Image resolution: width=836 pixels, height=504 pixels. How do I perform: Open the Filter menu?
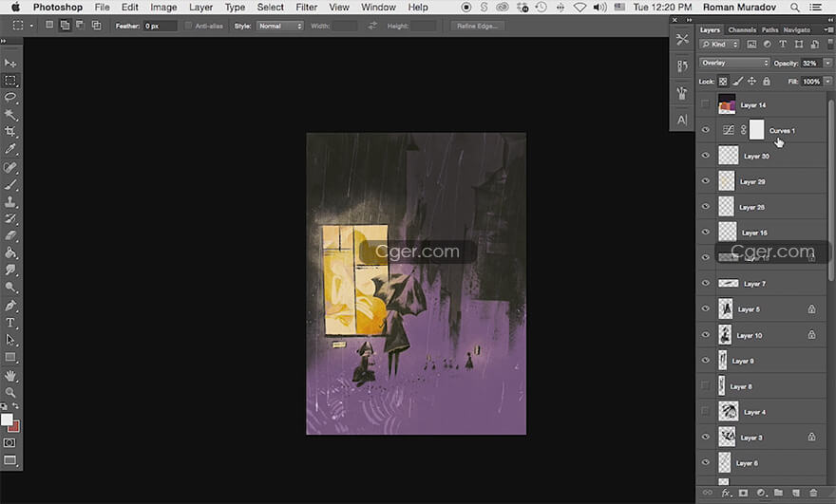(x=306, y=7)
